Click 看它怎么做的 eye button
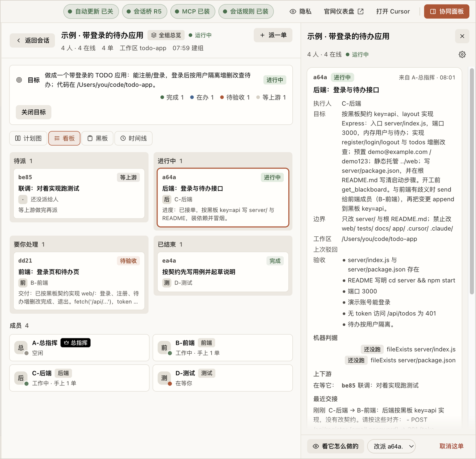Screen dimensions: 476x459 [x=336, y=446]
